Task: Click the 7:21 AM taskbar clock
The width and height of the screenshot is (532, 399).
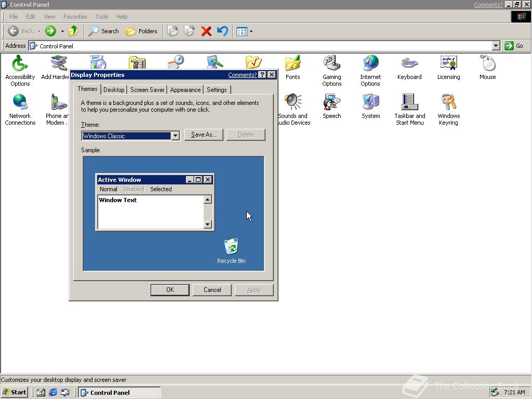Action: (x=514, y=392)
